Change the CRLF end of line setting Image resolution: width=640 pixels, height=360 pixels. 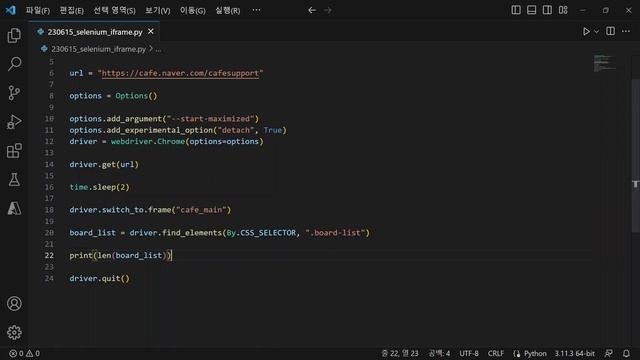click(496, 353)
